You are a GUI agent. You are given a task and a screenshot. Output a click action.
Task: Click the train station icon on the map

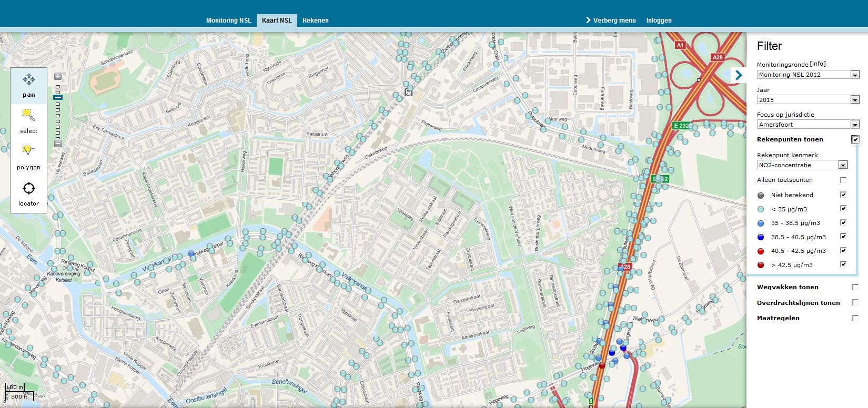(x=408, y=92)
